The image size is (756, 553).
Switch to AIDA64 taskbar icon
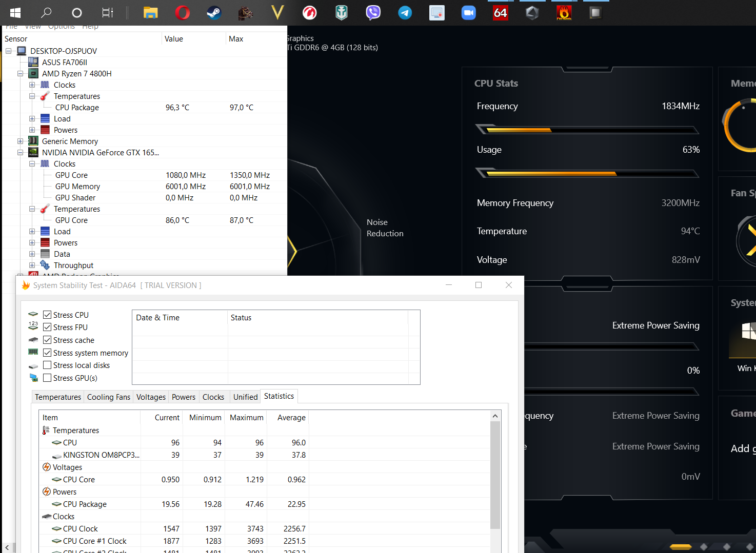[501, 12]
